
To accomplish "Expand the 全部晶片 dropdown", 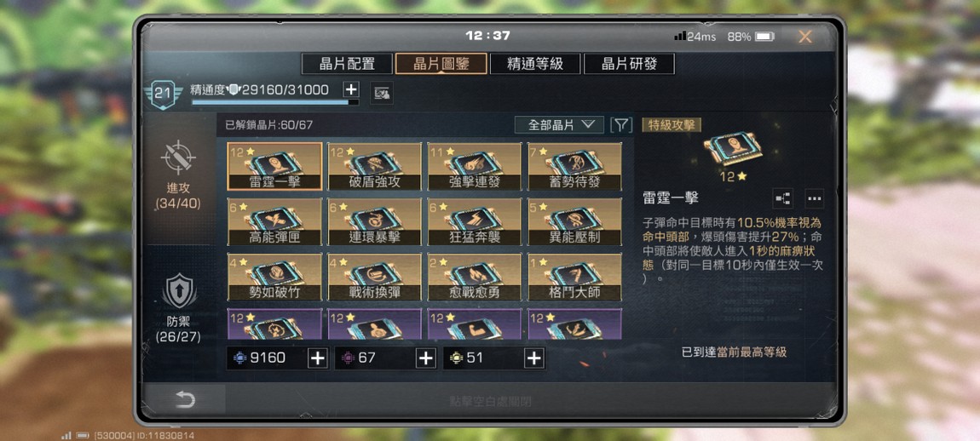I will [x=559, y=125].
